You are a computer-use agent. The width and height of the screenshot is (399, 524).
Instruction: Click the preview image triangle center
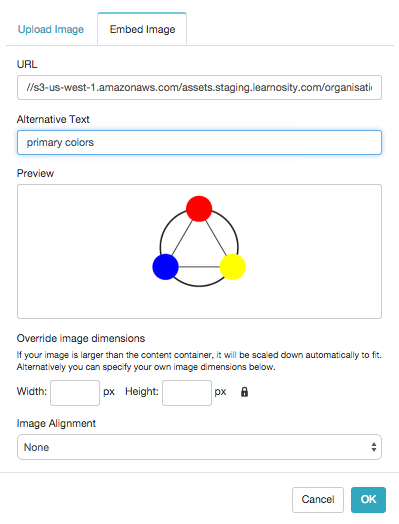click(199, 248)
